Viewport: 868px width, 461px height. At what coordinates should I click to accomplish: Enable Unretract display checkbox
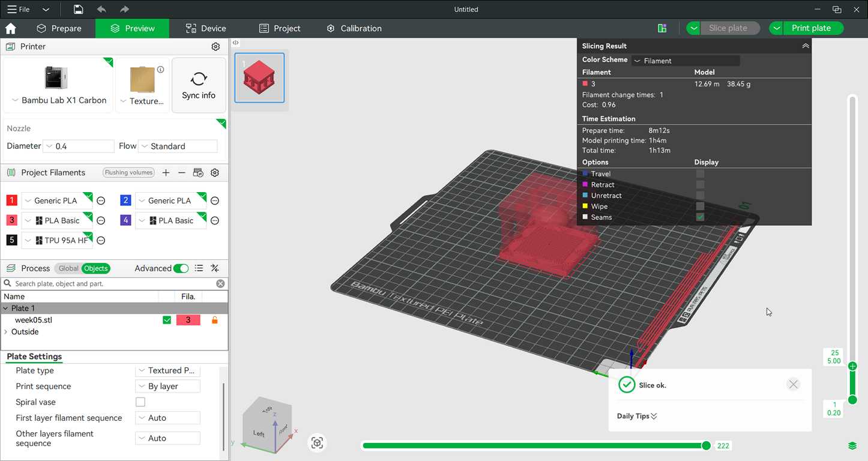[x=700, y=196]
